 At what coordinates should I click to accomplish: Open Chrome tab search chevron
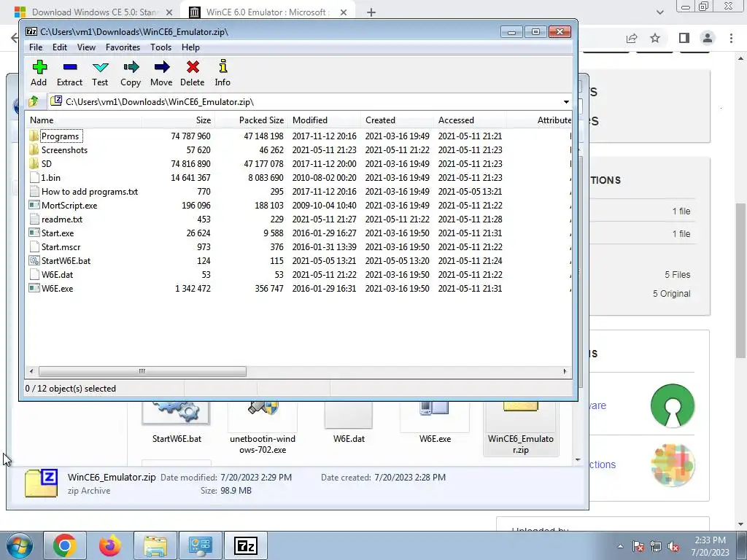tap(659, 12)
